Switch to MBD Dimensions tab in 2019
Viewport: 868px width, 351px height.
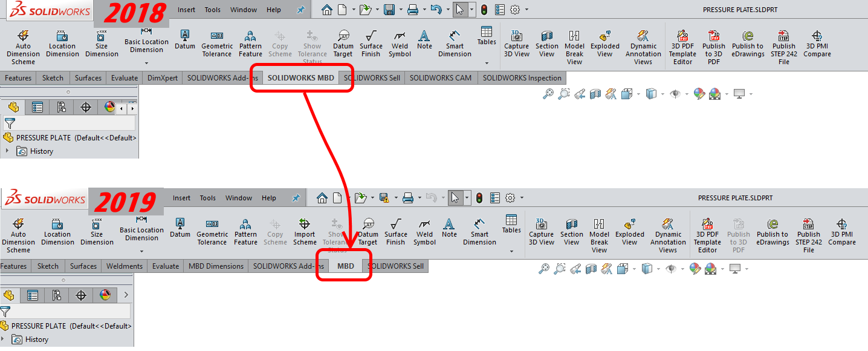[x=216, y=266]
